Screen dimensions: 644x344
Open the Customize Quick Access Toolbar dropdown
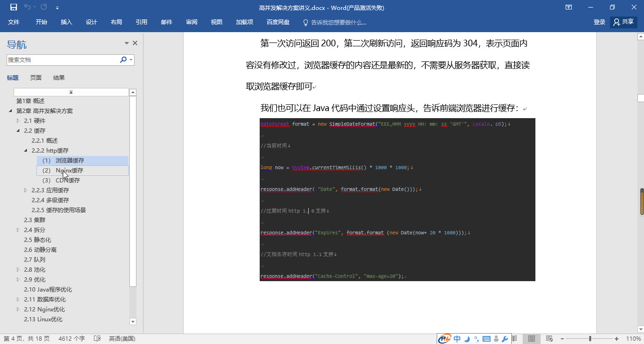tap(57, 8)
